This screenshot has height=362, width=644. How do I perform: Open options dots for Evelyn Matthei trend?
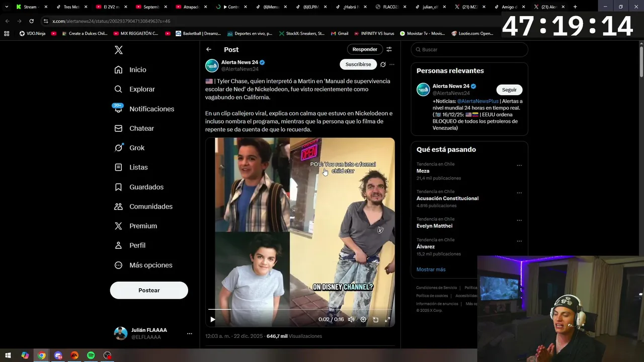pyautogui.click(x=519, y=220)
